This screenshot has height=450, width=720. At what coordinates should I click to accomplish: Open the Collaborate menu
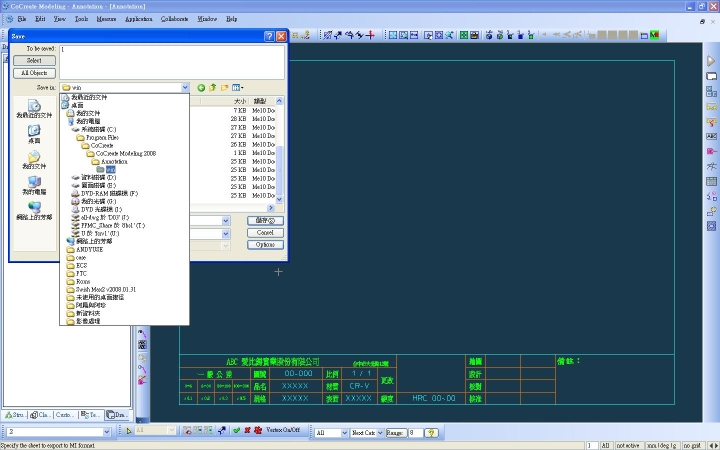[174, 19]
